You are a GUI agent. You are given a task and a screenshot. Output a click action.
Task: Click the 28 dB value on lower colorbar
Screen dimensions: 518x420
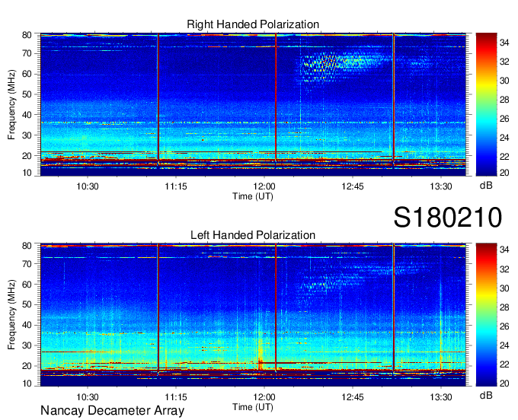tap(504, 307)
